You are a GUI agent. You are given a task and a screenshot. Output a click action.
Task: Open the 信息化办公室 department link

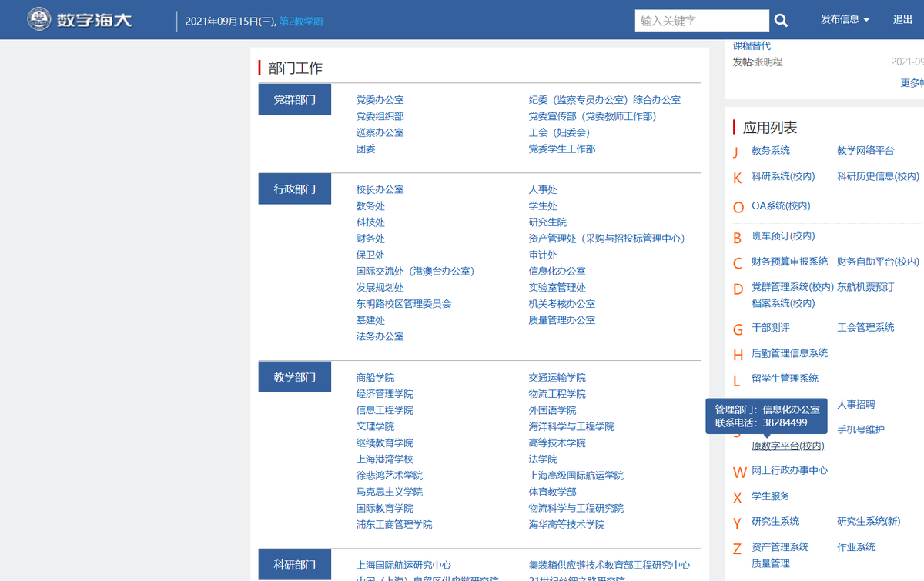click(557, 271)
